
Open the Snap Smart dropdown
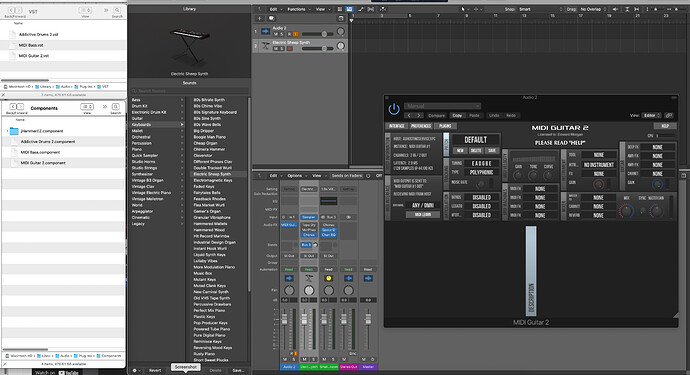click(541, 9)
